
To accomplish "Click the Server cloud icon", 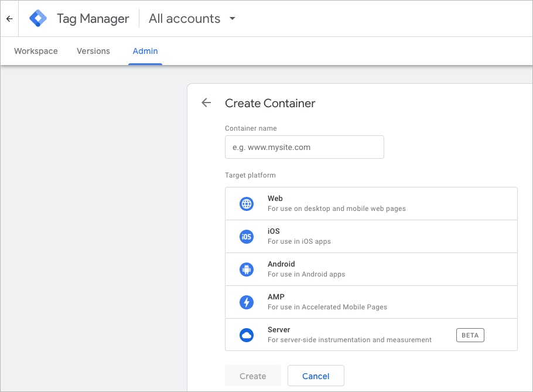I will (x=247, y=335).
